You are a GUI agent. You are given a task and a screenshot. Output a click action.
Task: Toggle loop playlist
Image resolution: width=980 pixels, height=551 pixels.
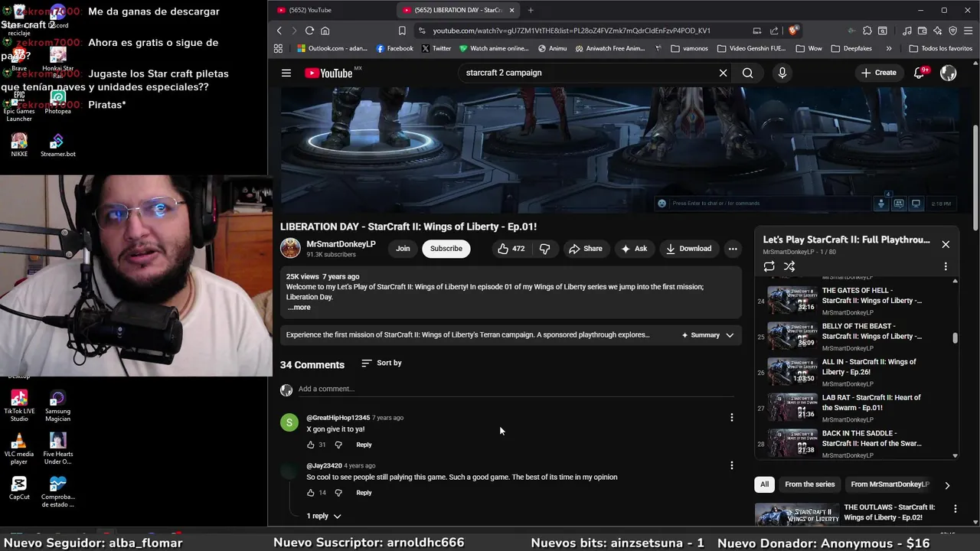point(769,266)
